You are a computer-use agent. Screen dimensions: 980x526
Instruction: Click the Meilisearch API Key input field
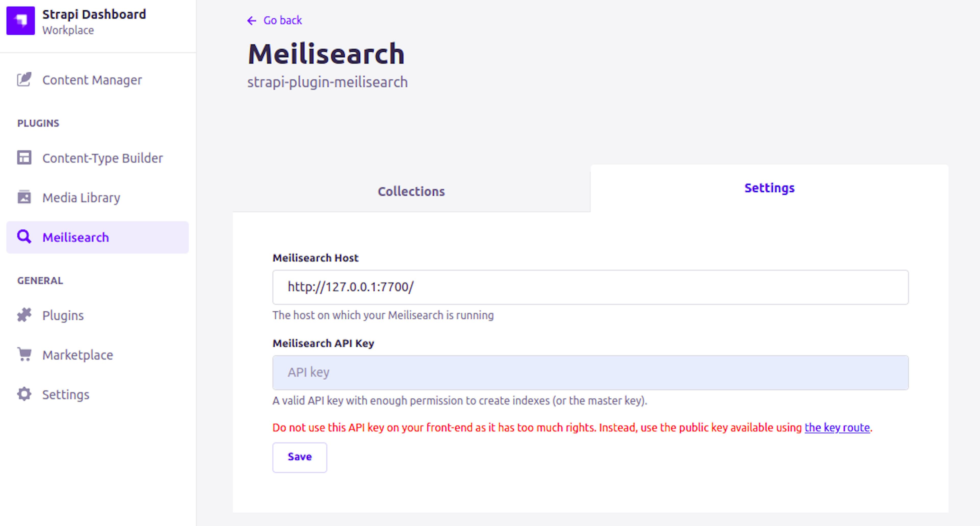coord(591,372)
